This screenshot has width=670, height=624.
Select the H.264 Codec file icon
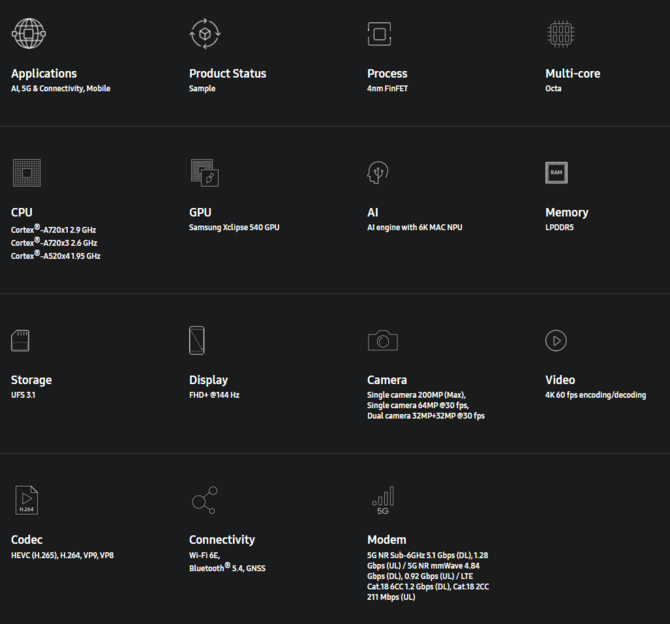pyautogui.click(x=26, y=500)
